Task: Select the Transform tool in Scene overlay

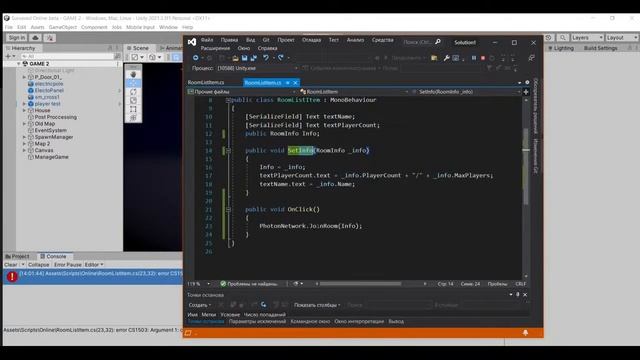Action: [133, 118]
